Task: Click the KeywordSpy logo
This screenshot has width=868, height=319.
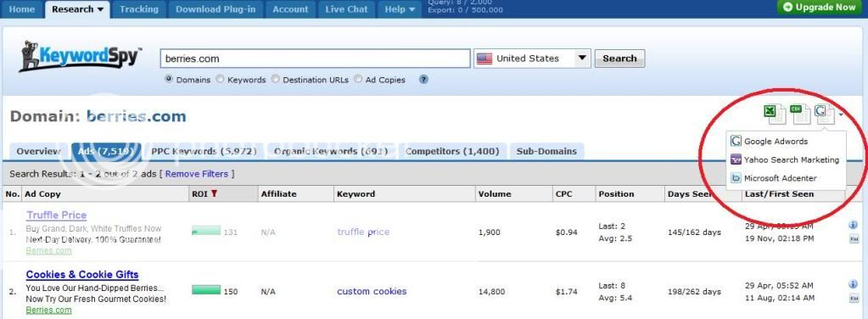Action: tap(81, 57)
